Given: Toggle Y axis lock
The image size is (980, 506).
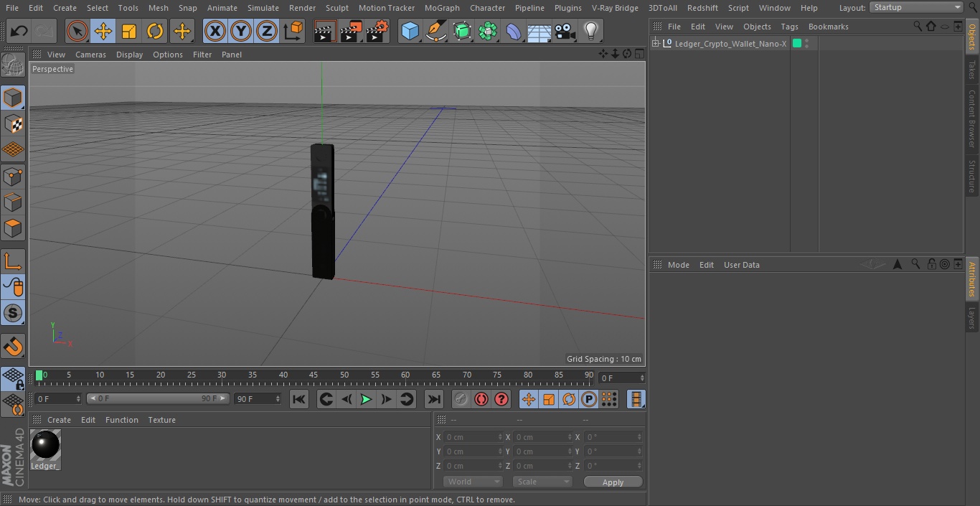Looking at the screenshot, I should click(x=241, y=31).
